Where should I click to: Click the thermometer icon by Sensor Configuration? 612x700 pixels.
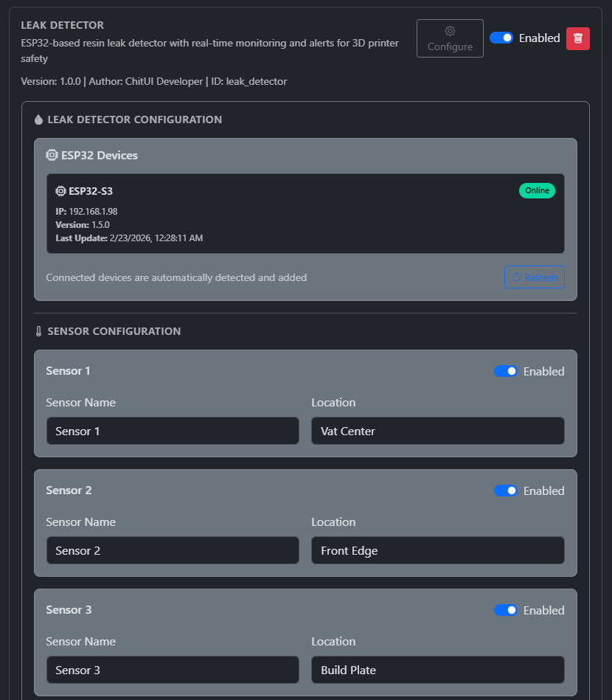pos(39,331)
